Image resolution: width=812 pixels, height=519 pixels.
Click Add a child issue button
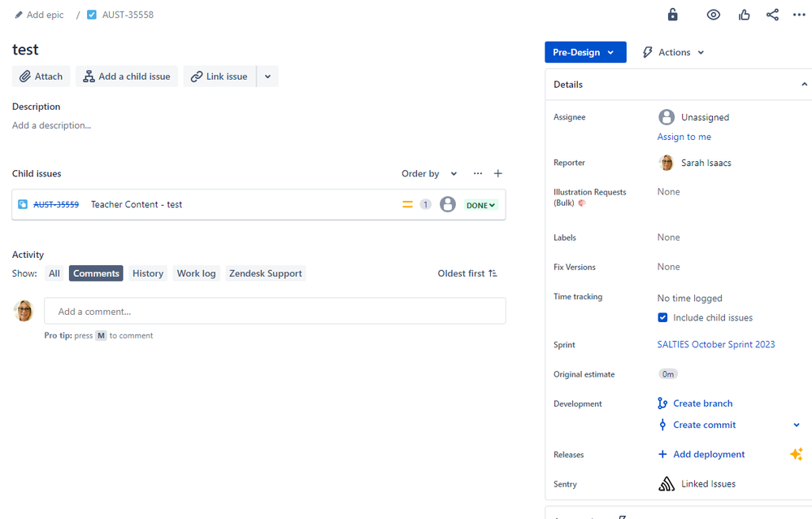pos(126,76)
